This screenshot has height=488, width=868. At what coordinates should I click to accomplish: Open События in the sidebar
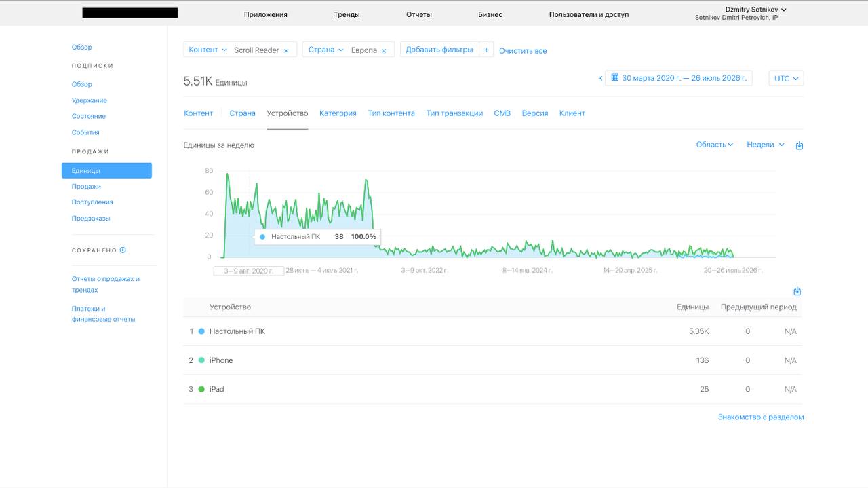(85, 132)
